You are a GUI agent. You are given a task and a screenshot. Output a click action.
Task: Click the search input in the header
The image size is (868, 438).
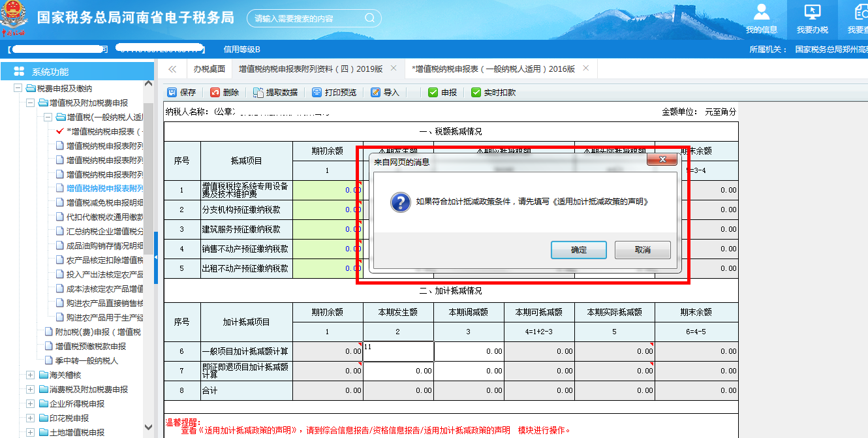coord(307,18)
